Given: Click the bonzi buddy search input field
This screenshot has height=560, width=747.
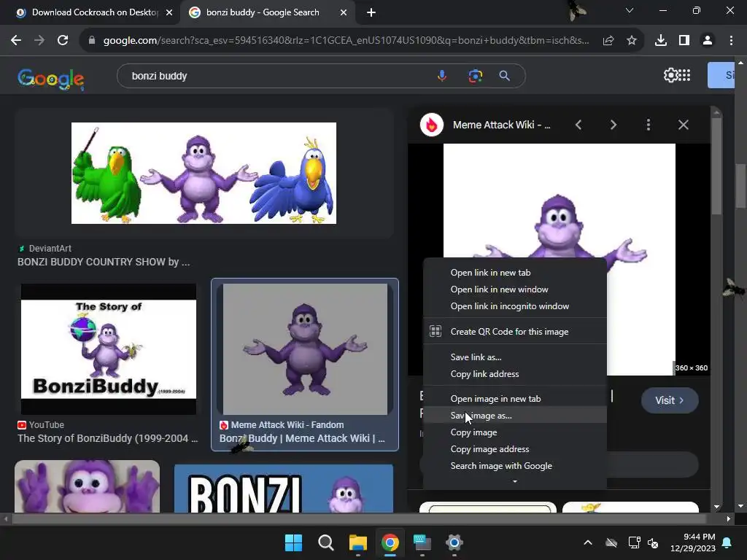Looking at the screenshot, I should 281,76.
